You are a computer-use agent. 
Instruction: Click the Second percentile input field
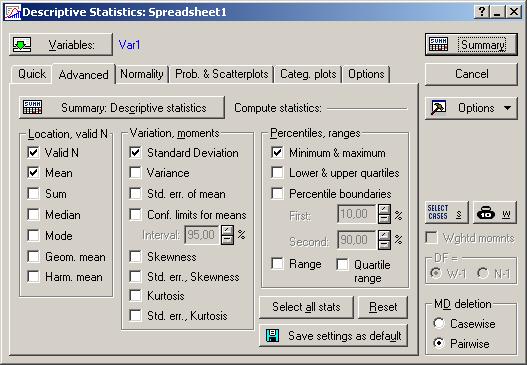coord(357,240)
